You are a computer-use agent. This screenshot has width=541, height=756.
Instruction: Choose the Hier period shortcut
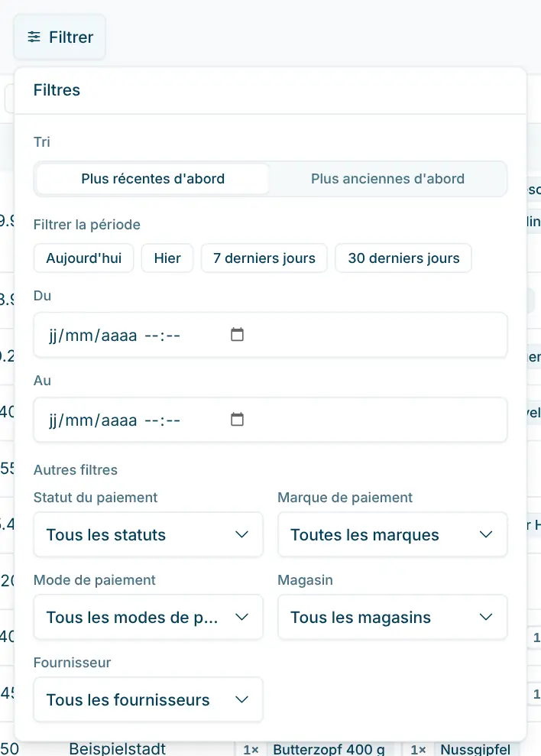click(x=167, y=258)
